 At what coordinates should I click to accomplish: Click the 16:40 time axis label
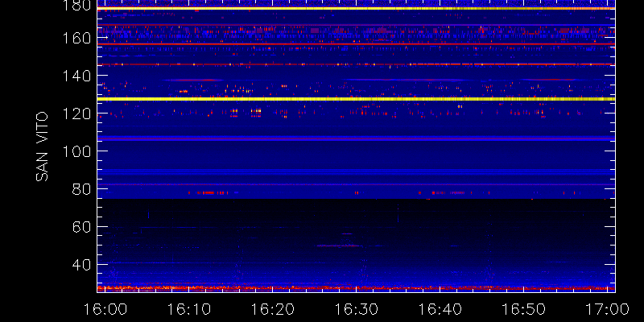(x=440, y=309)
